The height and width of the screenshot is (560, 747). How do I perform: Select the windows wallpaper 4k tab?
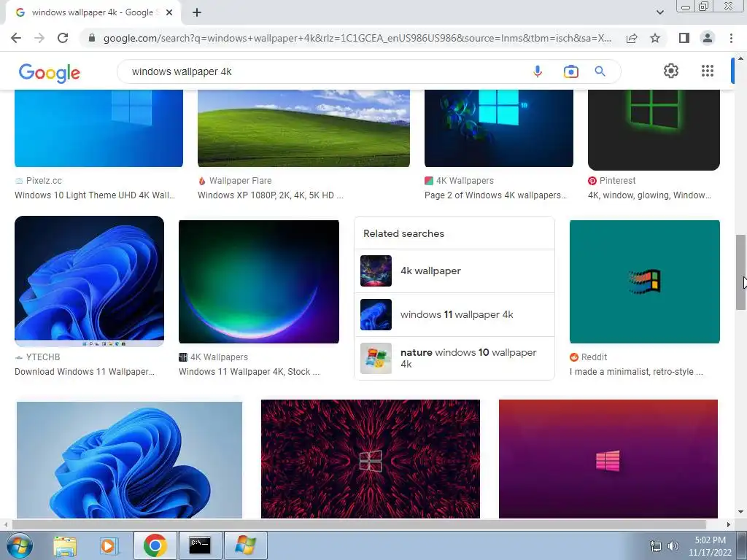pyautogui.click(x=93, y=13)
